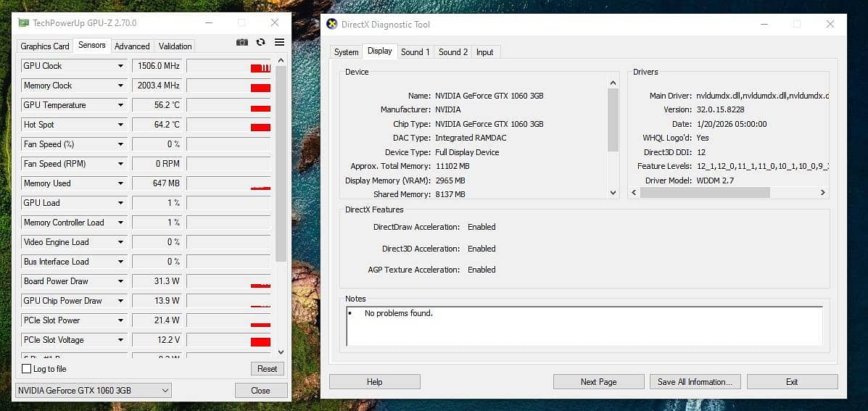The image size is (868, 411).
Task: Click the Display Memory value 2965 MB
Action: click(450, 180)
